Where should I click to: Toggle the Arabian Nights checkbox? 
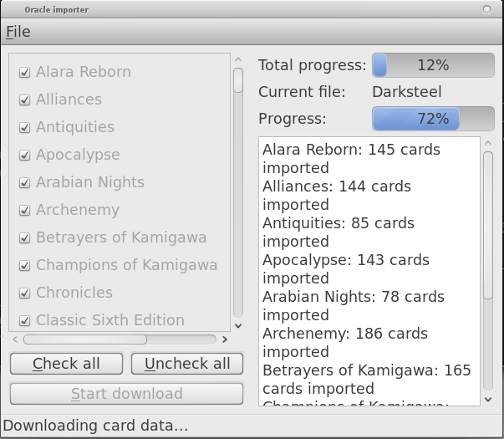[x=25, y=182]
